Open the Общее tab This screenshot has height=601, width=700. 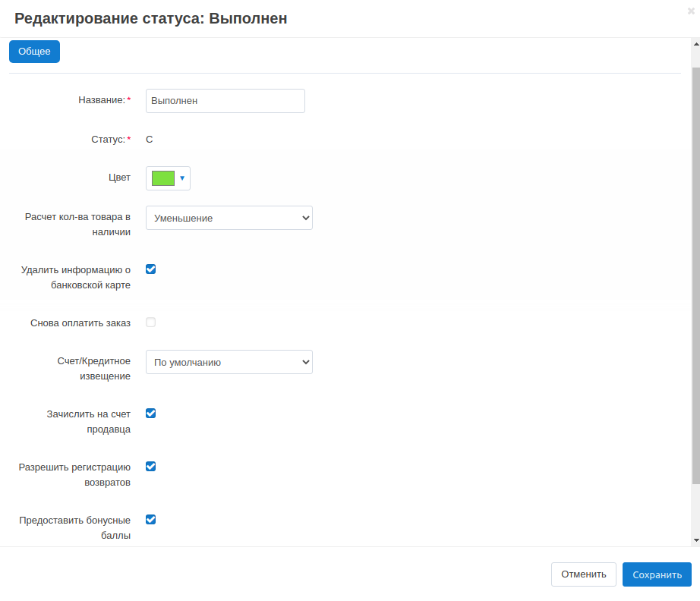34,52
